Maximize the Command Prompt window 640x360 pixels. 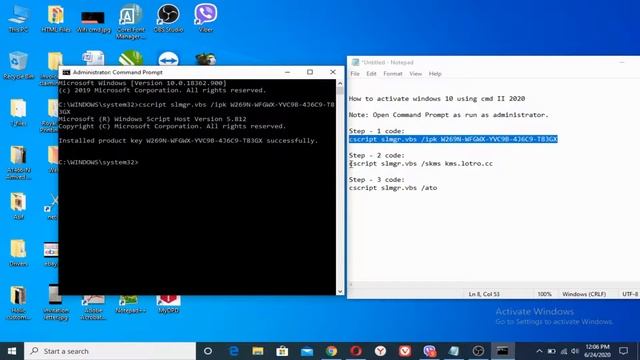click(x=310, y=72)
